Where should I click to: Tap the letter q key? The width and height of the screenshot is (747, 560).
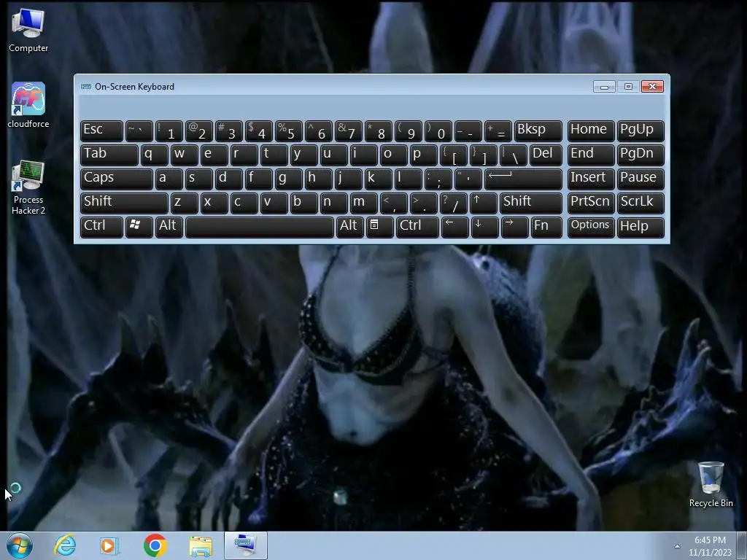point(154,155)
